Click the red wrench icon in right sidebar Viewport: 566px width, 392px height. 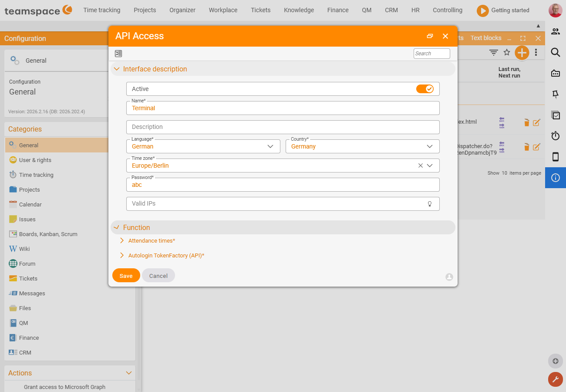tap(556, 379)
